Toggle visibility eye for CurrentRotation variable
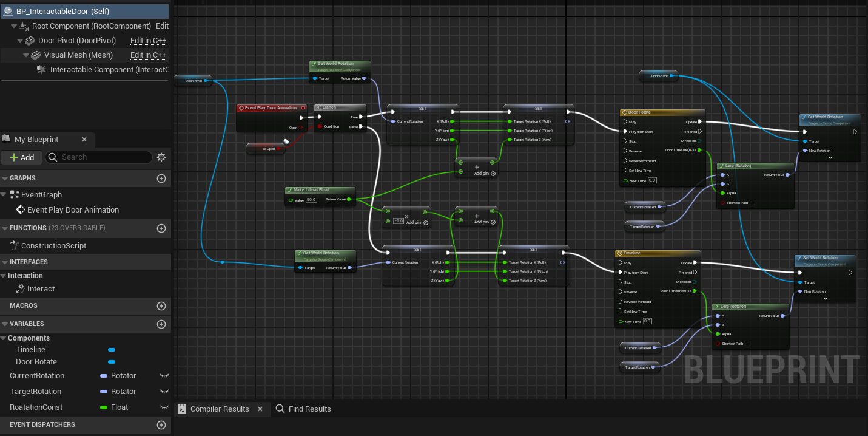The height and width of the screenshot is (436, 868). [164, 376]
